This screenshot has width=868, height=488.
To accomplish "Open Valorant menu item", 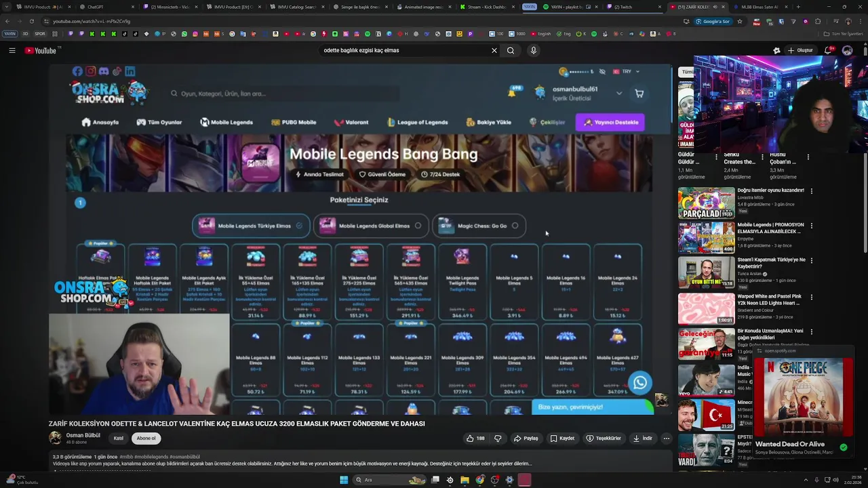I will point(351,122).
